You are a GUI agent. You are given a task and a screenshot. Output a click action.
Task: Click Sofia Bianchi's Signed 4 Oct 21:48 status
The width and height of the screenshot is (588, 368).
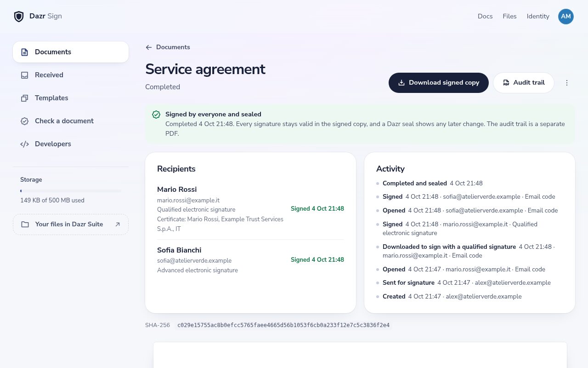(317, 260)
